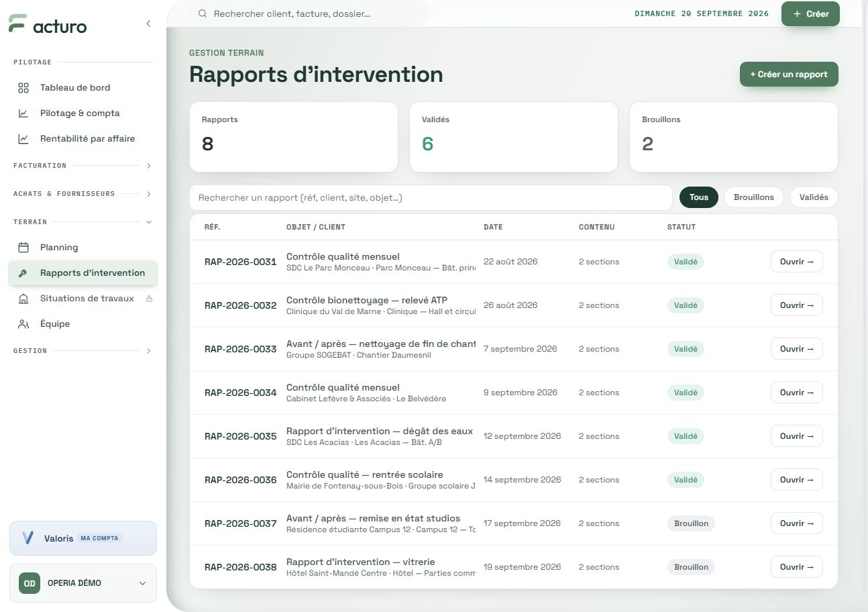Screen dimensions: 868x612
Task: Select the Tous filter
Action: (x=699, y=197)
